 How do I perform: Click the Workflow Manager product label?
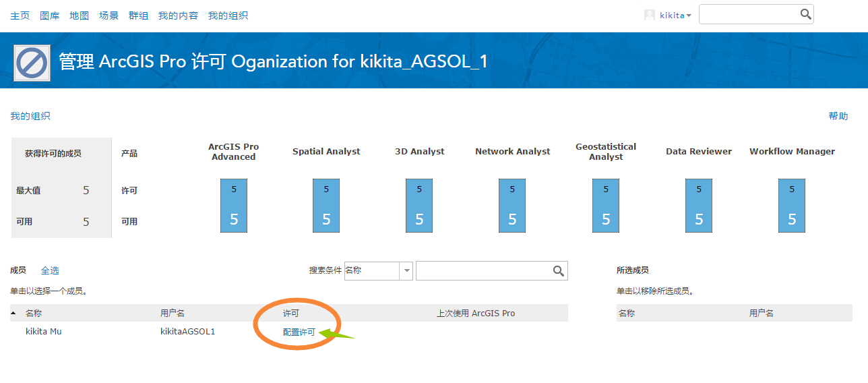tap(792, 152)
